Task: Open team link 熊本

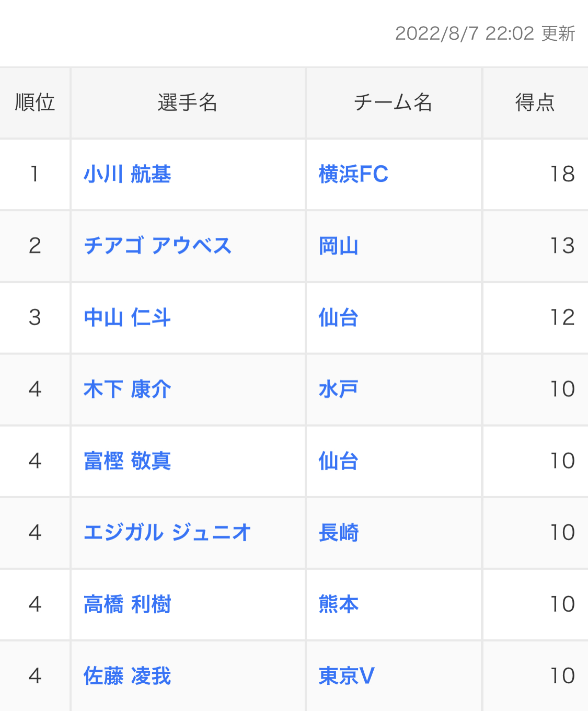Action: point(338,604)
